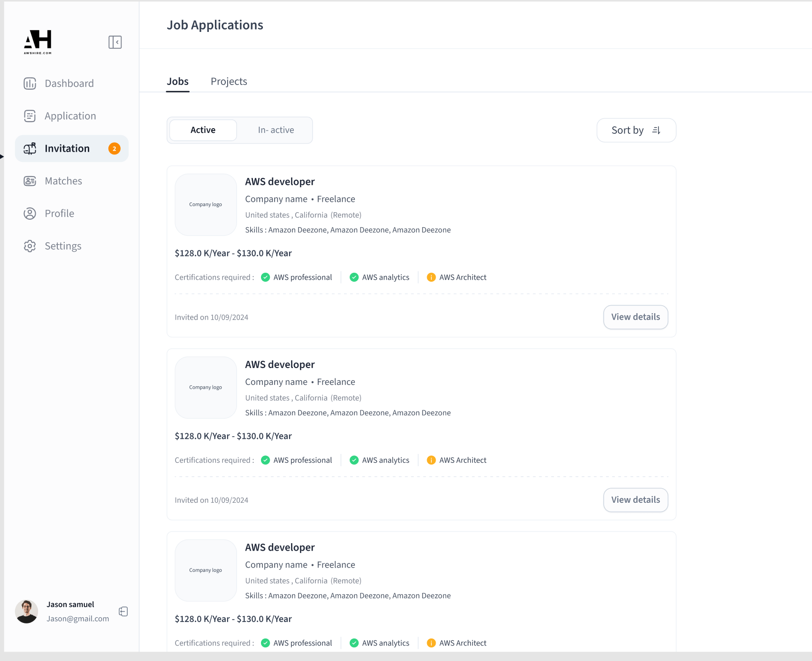Open the first AWS developer job title
Screen dimensions: 812x661
tap(280, 182)
